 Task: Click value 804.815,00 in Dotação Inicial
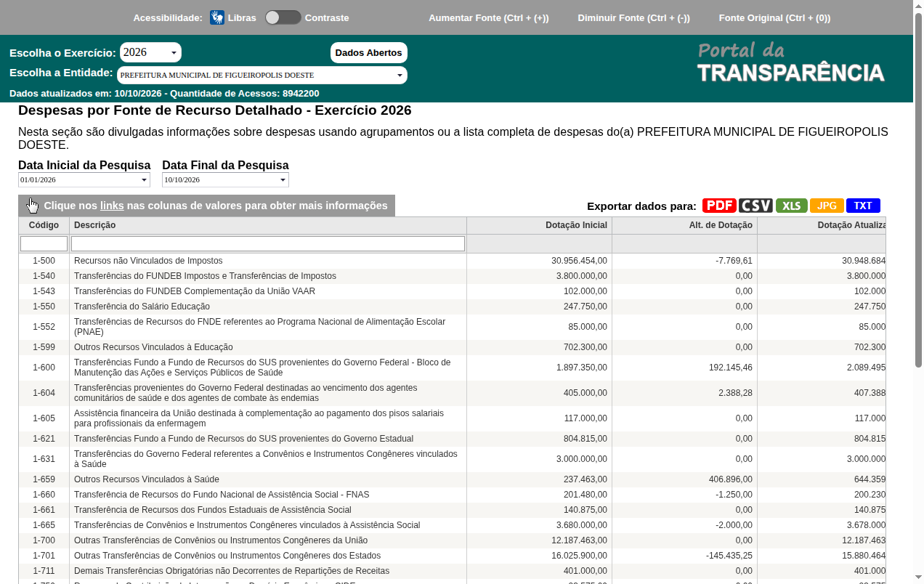(x=585, y=439)
